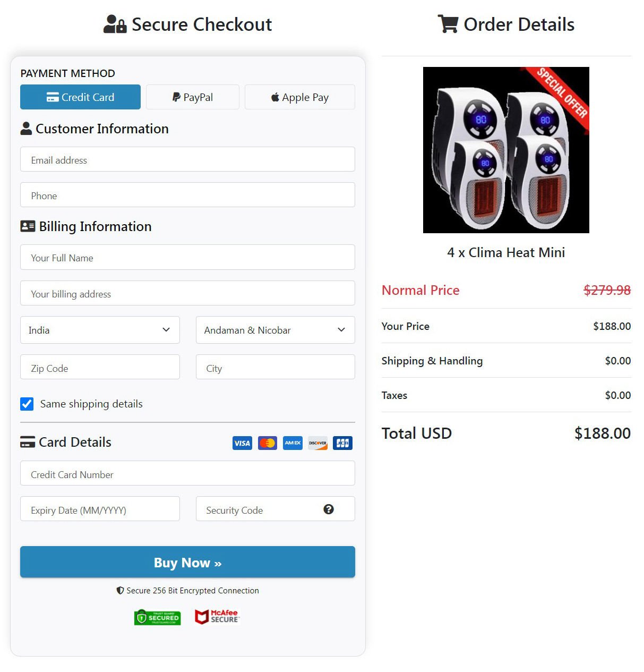Click the Visa card icon
The height and width of the screenshot is (672, 644).
point(242,443)
